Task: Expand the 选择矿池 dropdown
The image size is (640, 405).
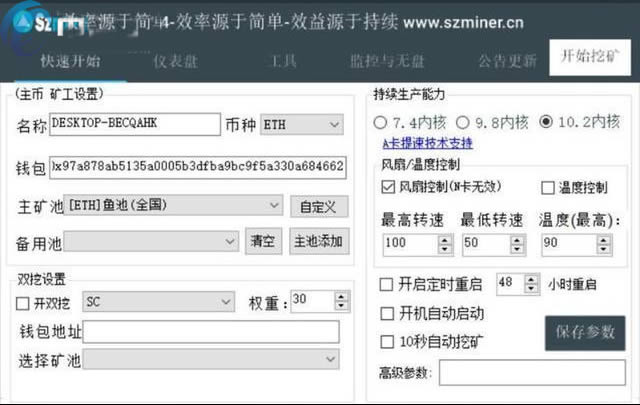Action: point(211,359)
